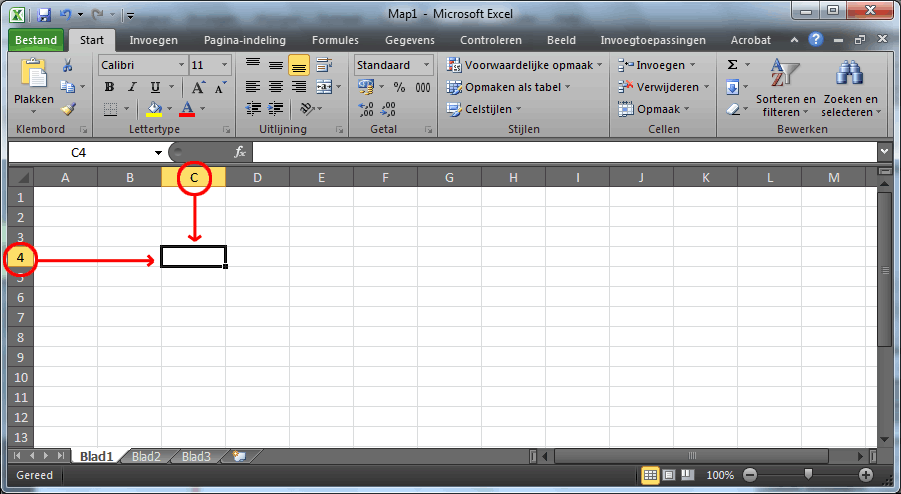The image size is (901, 494).
Task: Expand the Standaard number format dropdown
Action: click(x=426, y=65)
